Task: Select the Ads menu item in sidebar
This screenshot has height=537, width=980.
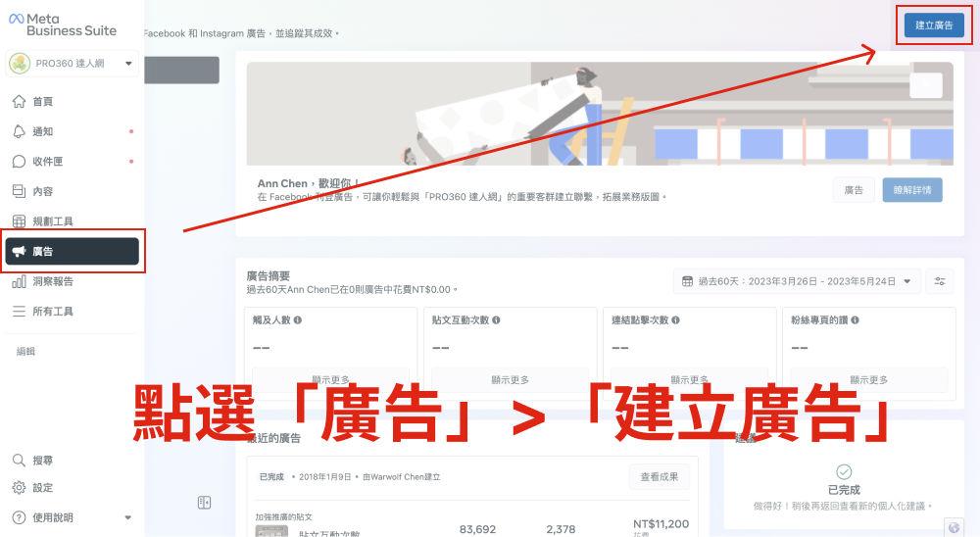Action: [x=73, y=252]
